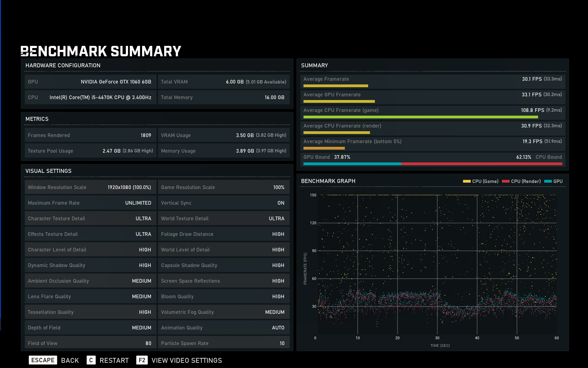Click the VISUAL SETTINGS section header
This screenshot has width=588, height=368.
point(48,171)
